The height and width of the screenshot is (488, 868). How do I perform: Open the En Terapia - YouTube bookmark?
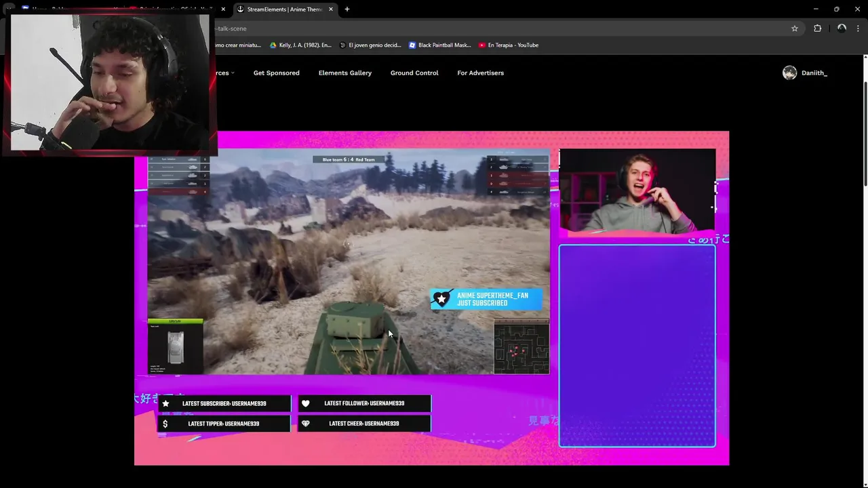[x=509, y=45]
